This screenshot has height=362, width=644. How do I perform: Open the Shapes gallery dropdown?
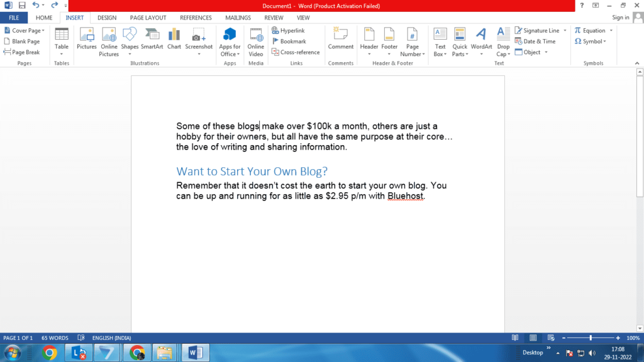(130, 42)
